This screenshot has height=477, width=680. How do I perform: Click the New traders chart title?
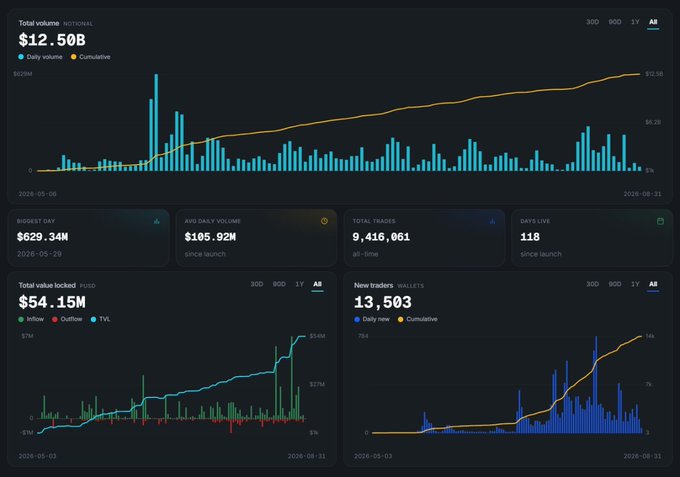(373, 285)
